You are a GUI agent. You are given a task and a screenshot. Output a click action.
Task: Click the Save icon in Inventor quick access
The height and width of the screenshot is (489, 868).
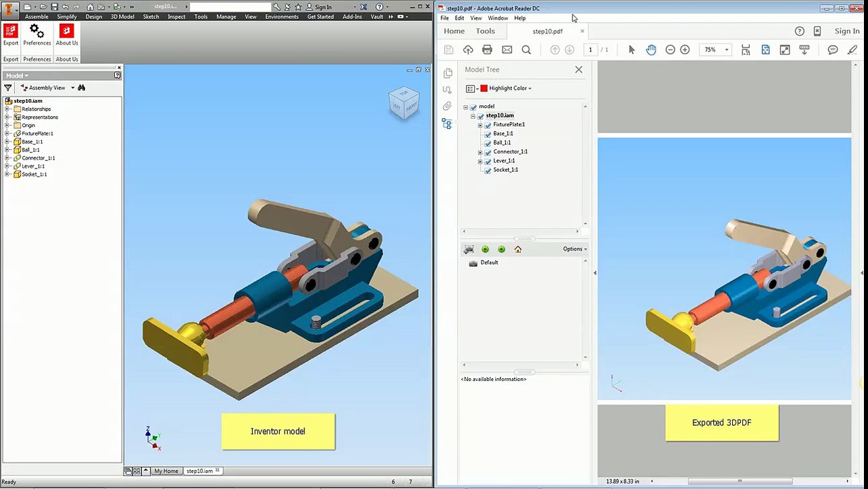pyautogui.click(x=54, y=7)
